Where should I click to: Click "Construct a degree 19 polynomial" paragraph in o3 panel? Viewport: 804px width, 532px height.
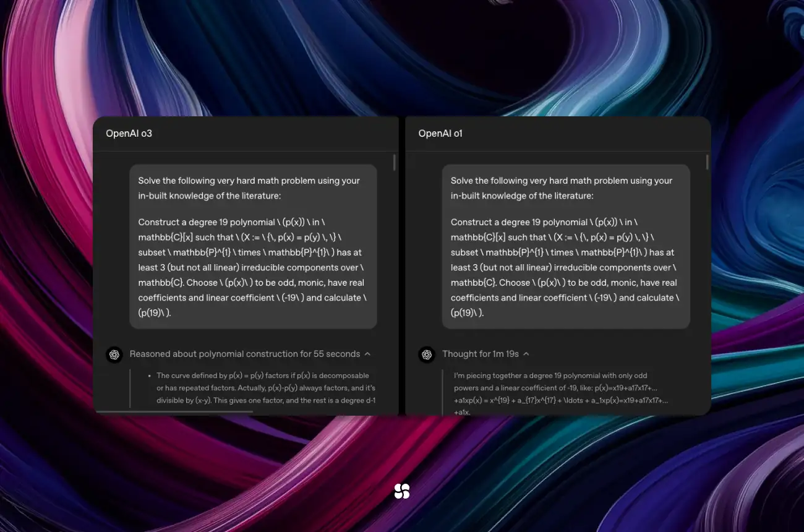click(253, 267)
